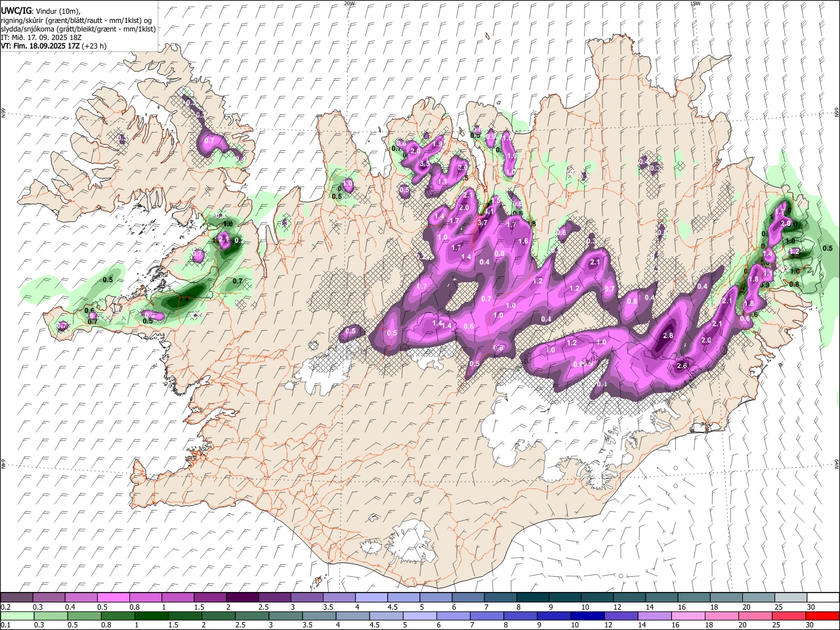Image resolution: width=840 pixels, height=630 pixels.
Task: Click the 'VT: Fim. 18.09.2025 17Z (+23 h)' line
Action: click(x=54, y=46)
